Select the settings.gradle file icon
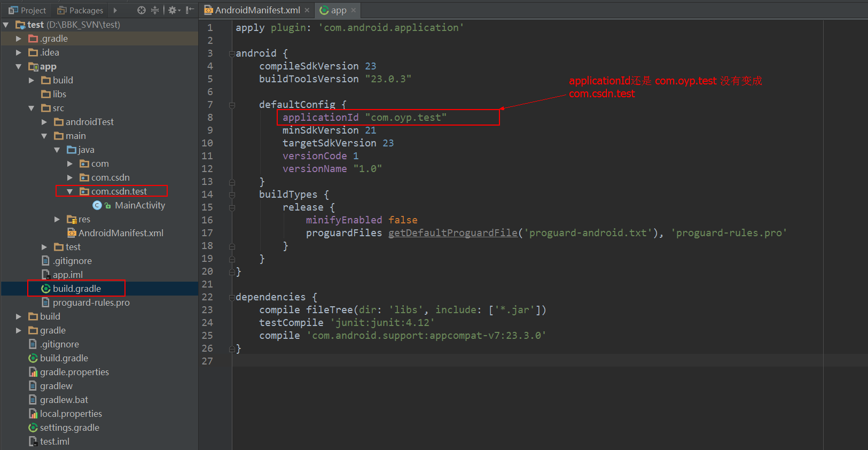The width and height of the screenshot is (868, 450). pos(33,428)
